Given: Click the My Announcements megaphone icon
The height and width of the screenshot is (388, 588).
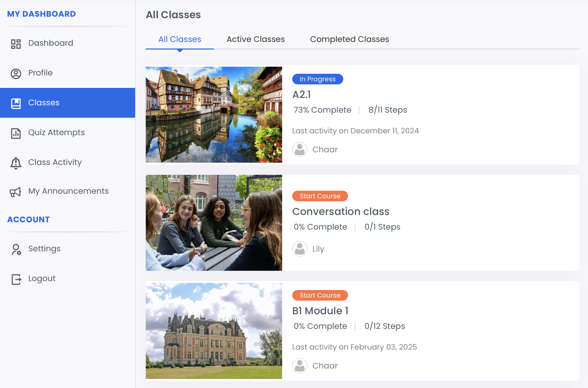Looking at the screenshot, I should coord(15,192).
